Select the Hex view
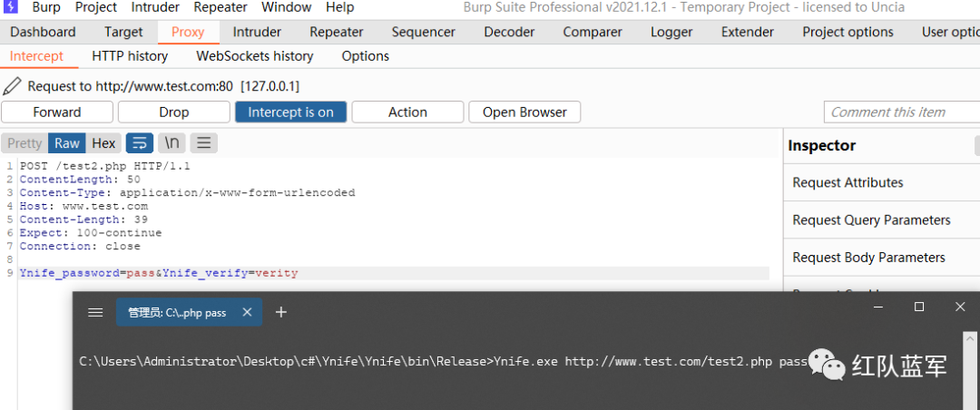The width and height of the screenshot is (980, 410). tap(103, 143)
